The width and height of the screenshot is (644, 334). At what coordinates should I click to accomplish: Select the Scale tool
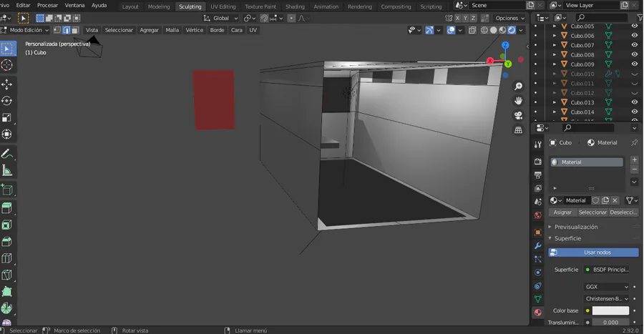pyautogui.click(x=7, y=118)
